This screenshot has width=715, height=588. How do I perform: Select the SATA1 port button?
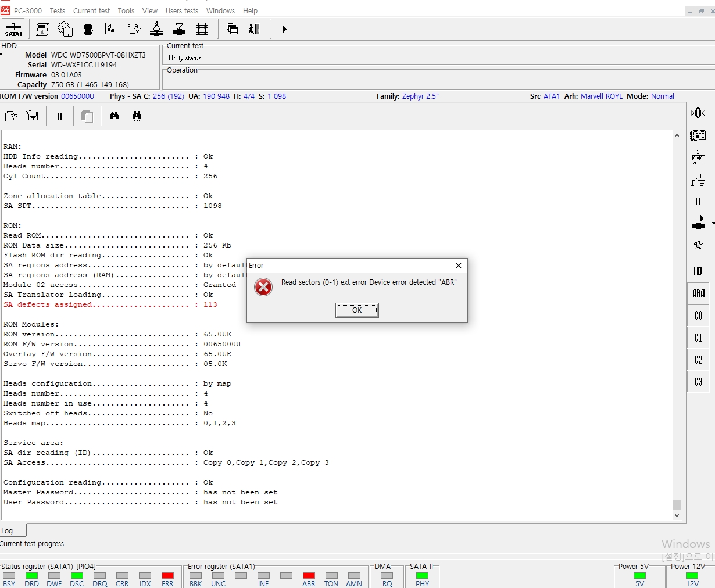click(13, 29)
